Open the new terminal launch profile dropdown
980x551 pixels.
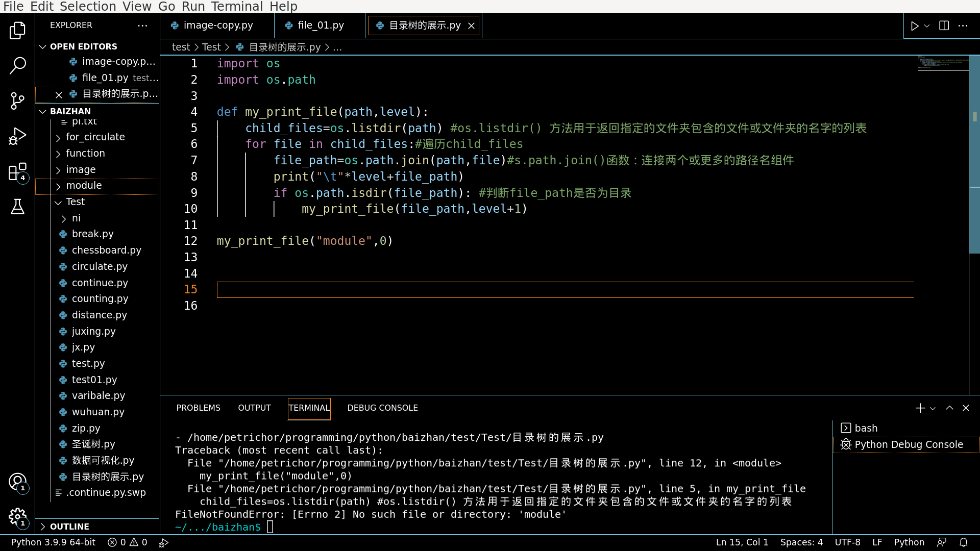click(x=933, y=408)
